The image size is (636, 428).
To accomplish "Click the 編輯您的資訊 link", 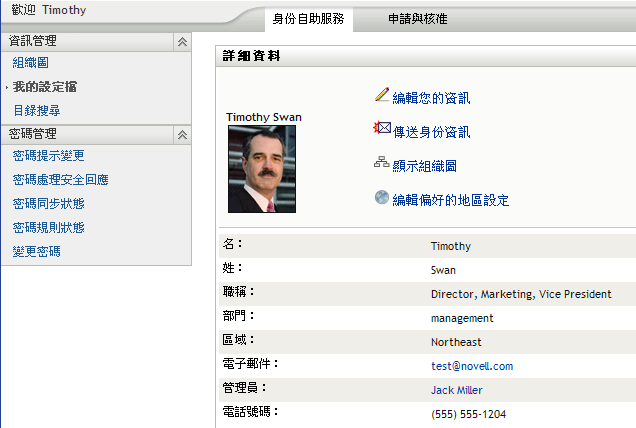I will 431,98.
